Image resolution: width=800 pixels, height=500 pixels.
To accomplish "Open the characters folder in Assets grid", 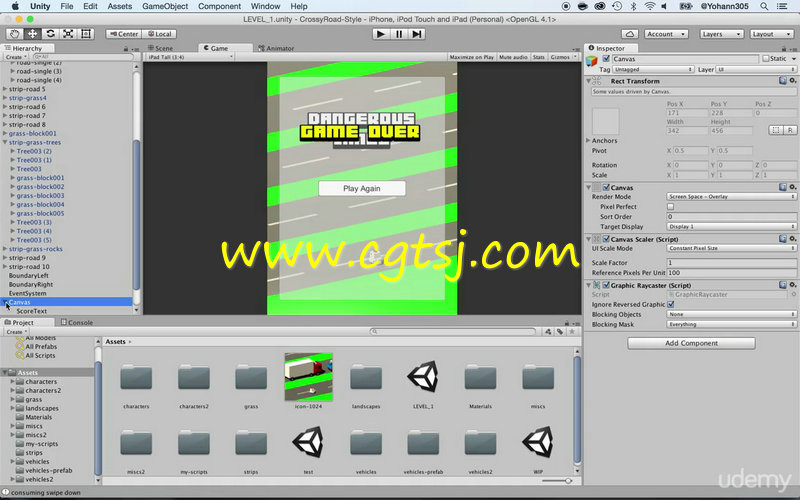I will (136, 377).
